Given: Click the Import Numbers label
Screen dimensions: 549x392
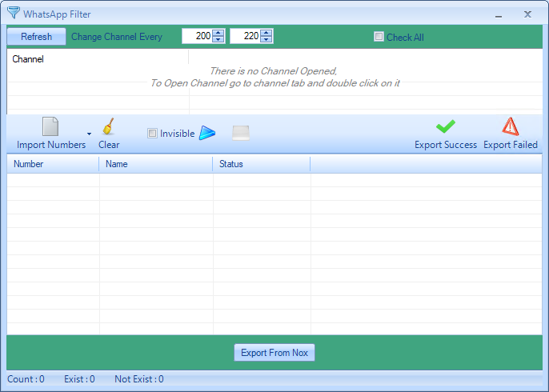Looking at the screenshot, I should pyautogui.click(x=51, y=145).
